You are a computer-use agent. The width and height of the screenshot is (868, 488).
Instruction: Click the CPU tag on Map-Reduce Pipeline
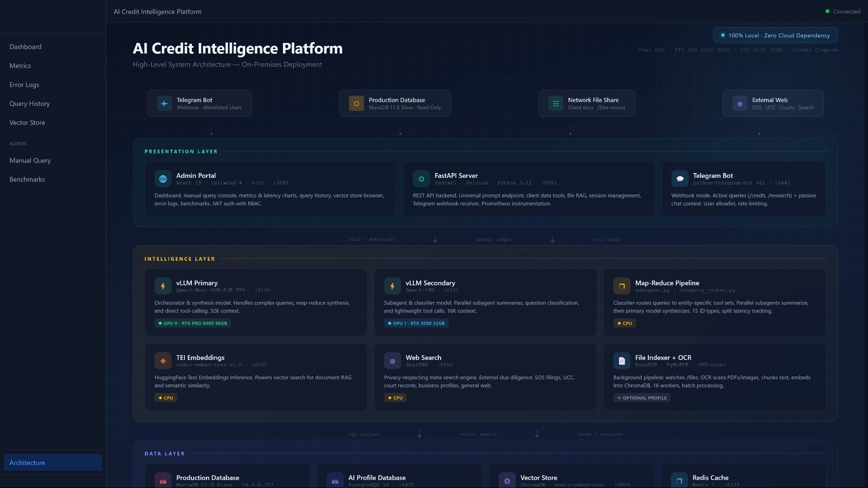[x=625, y=323]
